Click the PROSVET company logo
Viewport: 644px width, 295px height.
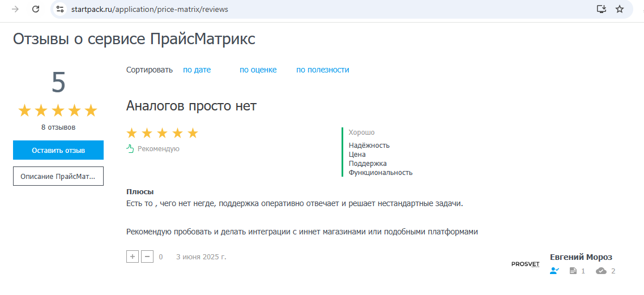[x=525, y=264]
